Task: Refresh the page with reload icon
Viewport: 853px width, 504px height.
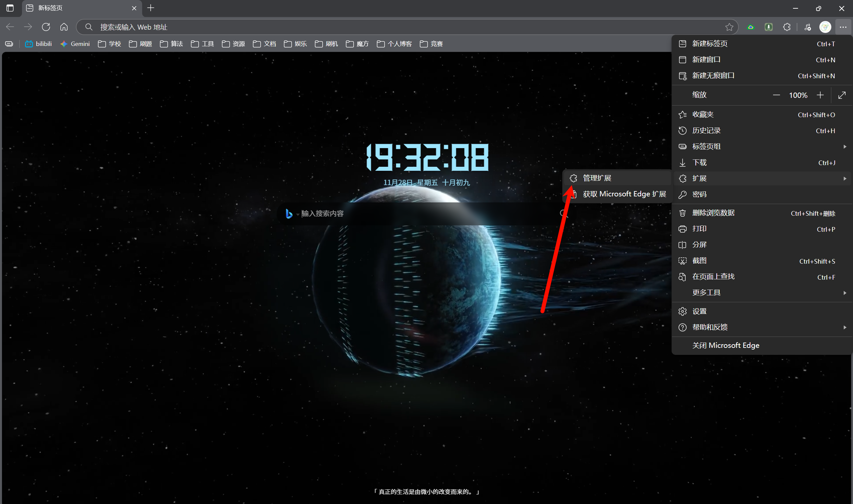Action: click(x=46, y=27)
